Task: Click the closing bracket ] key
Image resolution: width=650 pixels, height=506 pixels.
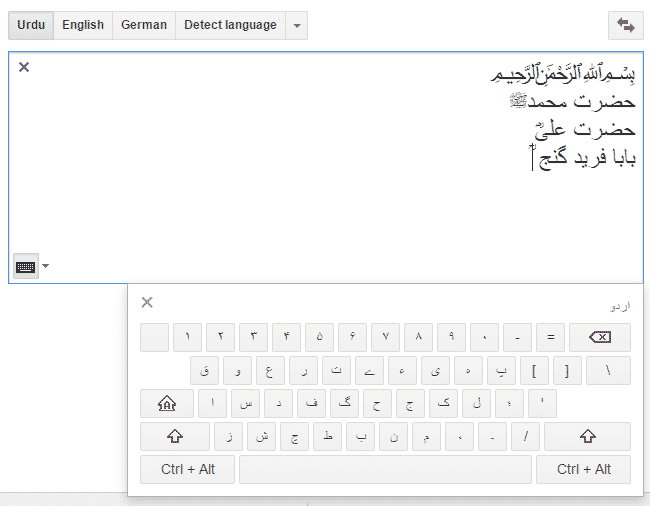Action: point(567,370)
